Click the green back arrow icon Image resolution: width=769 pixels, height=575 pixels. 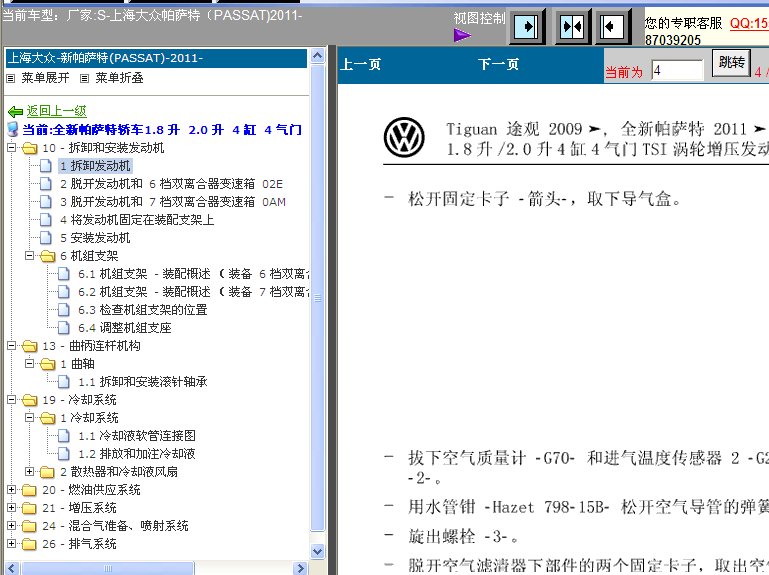pos(15,112)
